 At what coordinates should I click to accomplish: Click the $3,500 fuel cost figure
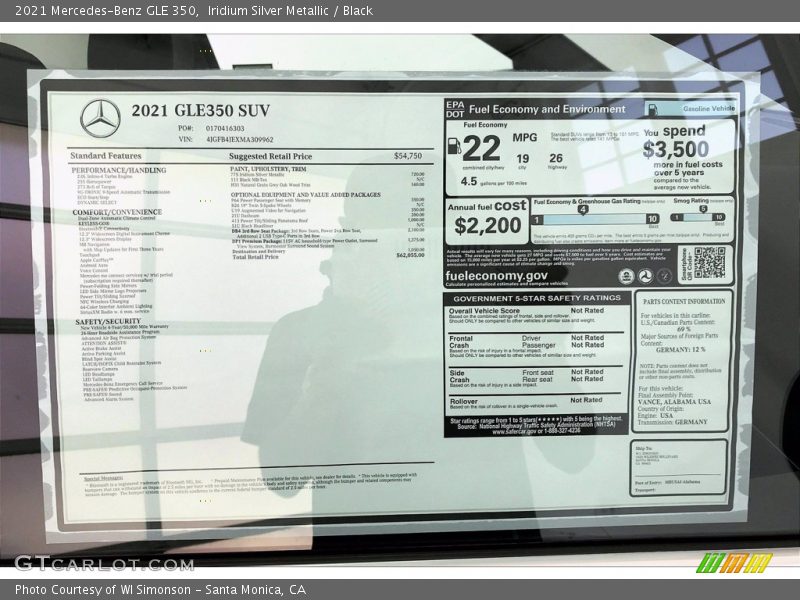pyautogui.click(x=676, y=149)
